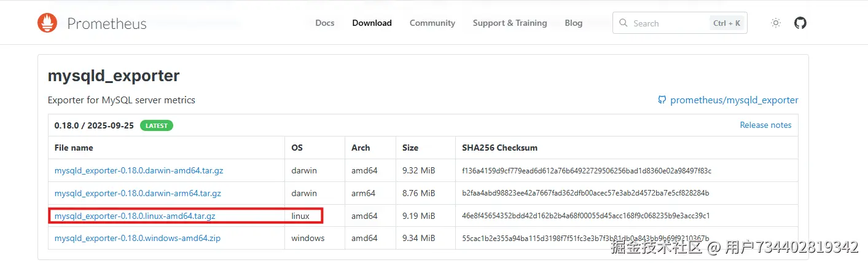Click the Ctrl + K shortcut badge
868x265 pixels.
[x=726, y=23]
